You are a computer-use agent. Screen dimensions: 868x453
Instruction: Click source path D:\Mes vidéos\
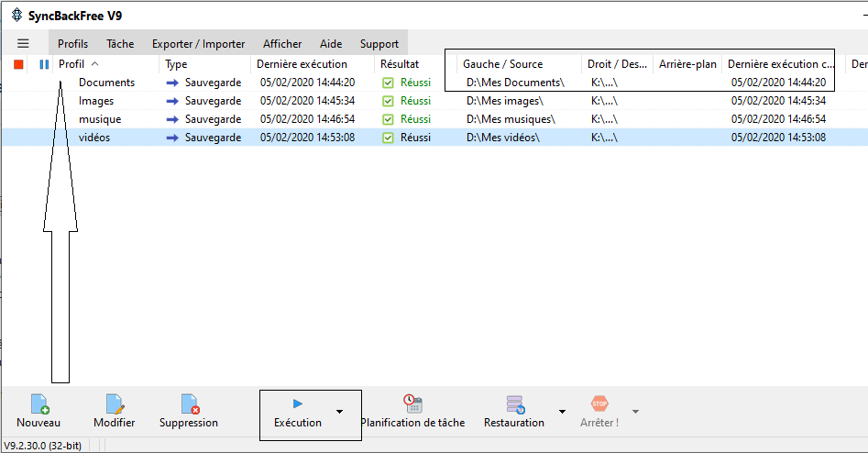point(503,138)
